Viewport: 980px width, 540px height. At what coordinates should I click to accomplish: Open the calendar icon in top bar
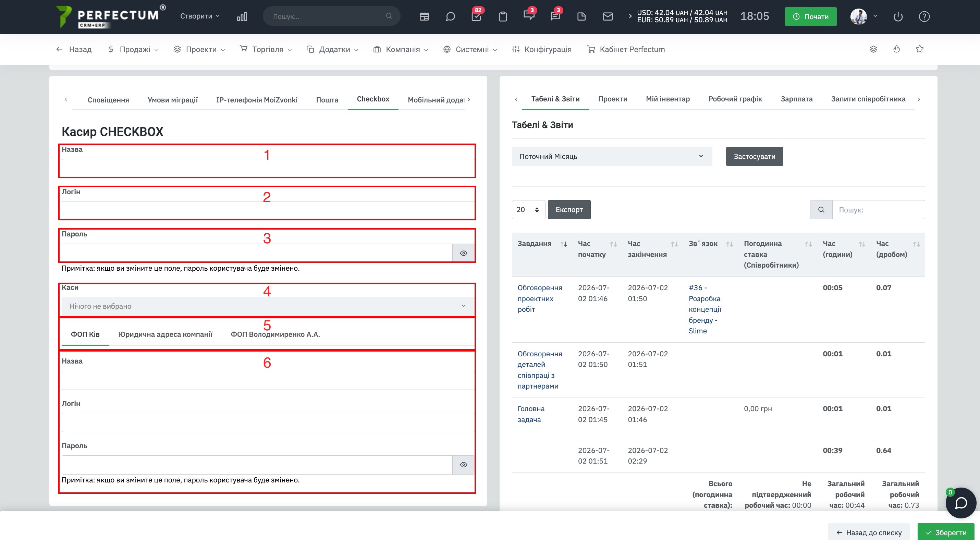(x=424, y=16)
